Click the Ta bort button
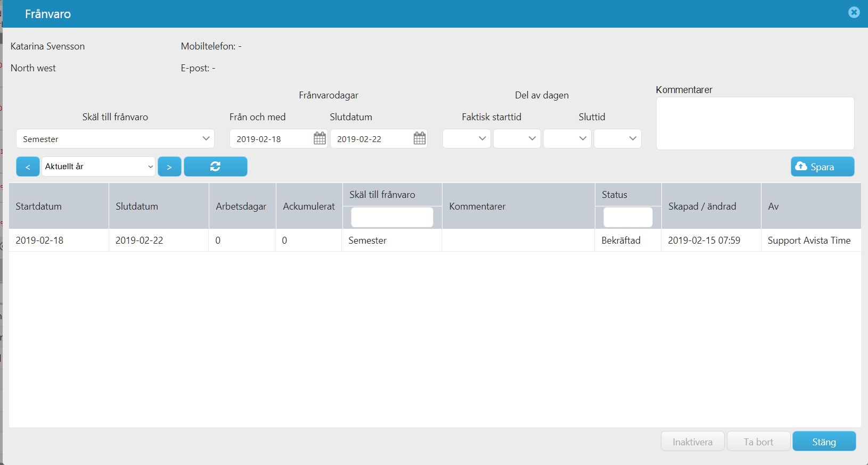This screenshot has height=465, width=868. pyautogui.click(x=758, y=442)
